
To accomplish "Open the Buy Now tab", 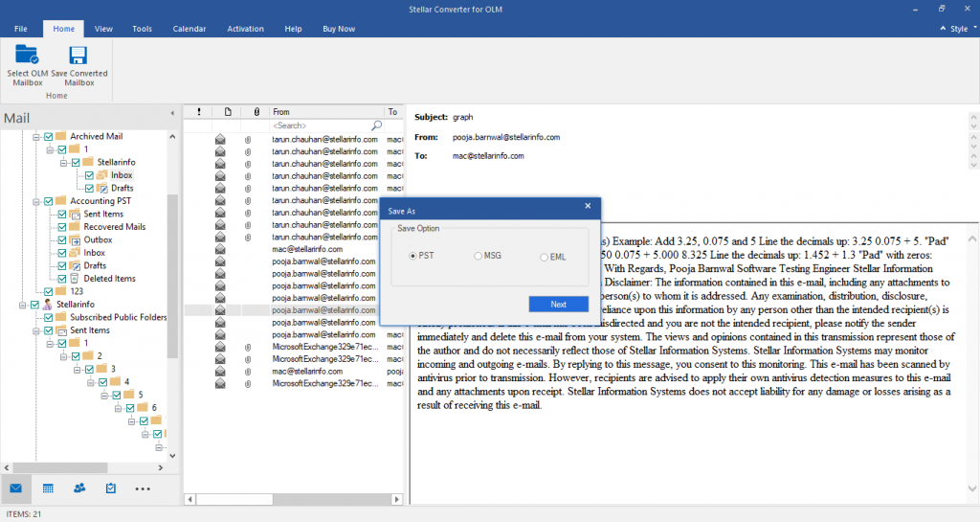I will tap(339, 29).
